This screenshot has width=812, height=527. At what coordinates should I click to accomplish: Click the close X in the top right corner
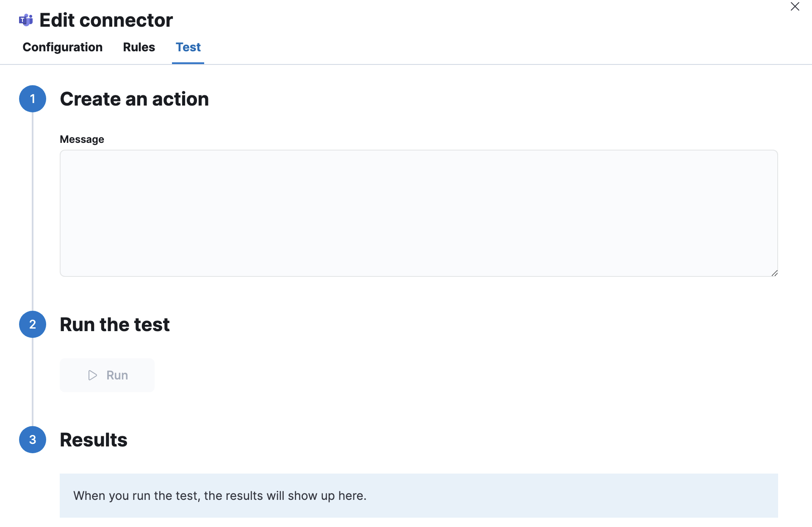click(x=795, y=7)
